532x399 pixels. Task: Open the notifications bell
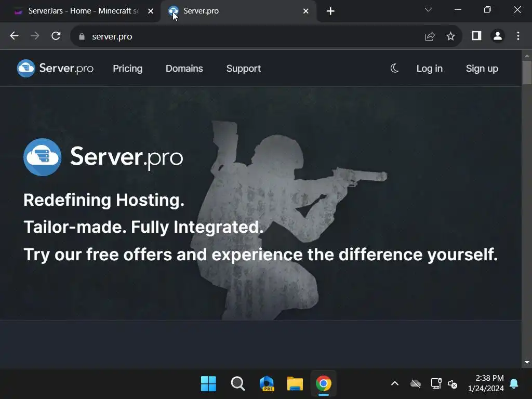point(514,384)
